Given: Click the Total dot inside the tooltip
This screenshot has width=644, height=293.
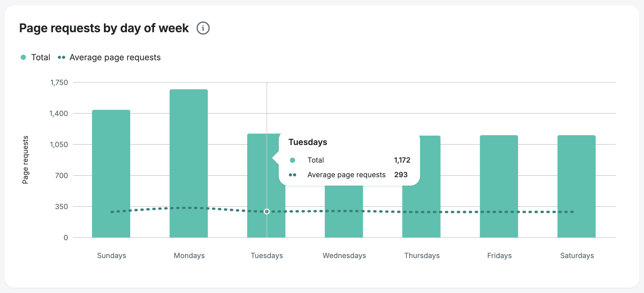Looking at the screenshot, I should (292, 160).
